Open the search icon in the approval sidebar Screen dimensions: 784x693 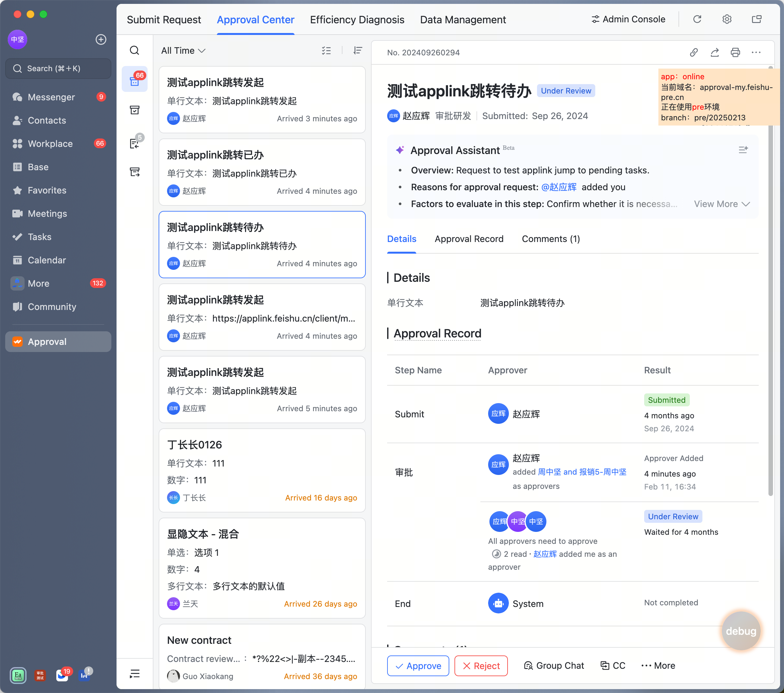[x=134, y=50]
